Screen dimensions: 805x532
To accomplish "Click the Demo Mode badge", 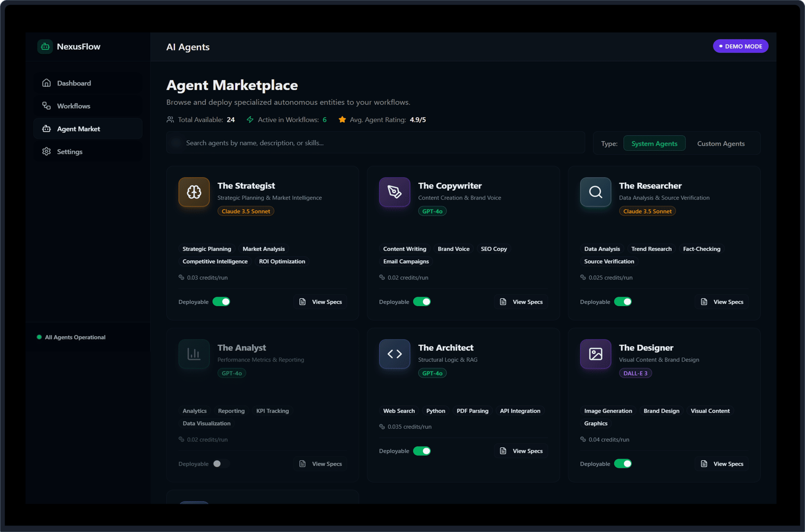I will pyautogui.click(x=740, y=46).
